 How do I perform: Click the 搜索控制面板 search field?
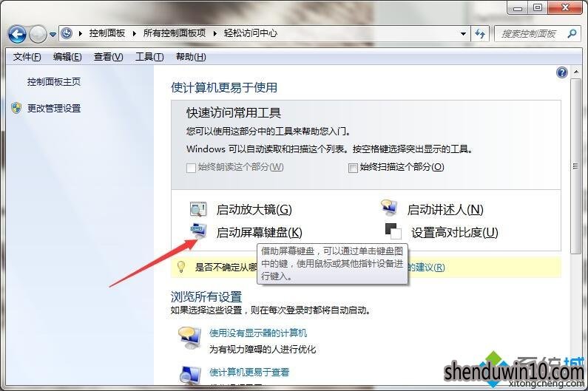point(530,34)
